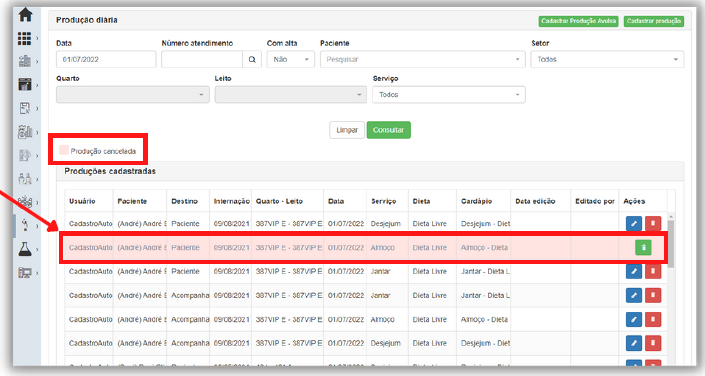The image size is (705, 376).
Task: Click the Data field with 01/07/2022
Action: click(x=106, y=59)
